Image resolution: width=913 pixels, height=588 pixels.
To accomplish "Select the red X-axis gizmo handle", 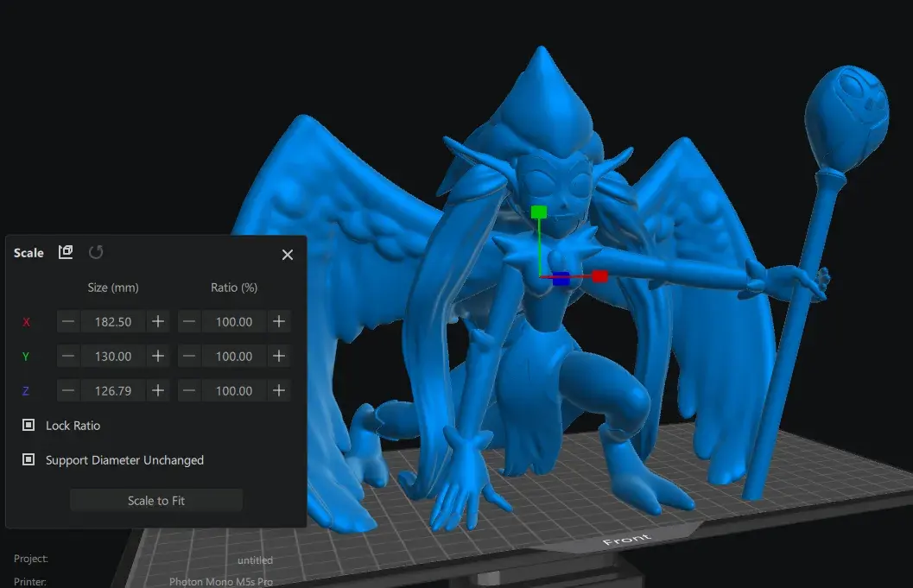I will (600, 276).
